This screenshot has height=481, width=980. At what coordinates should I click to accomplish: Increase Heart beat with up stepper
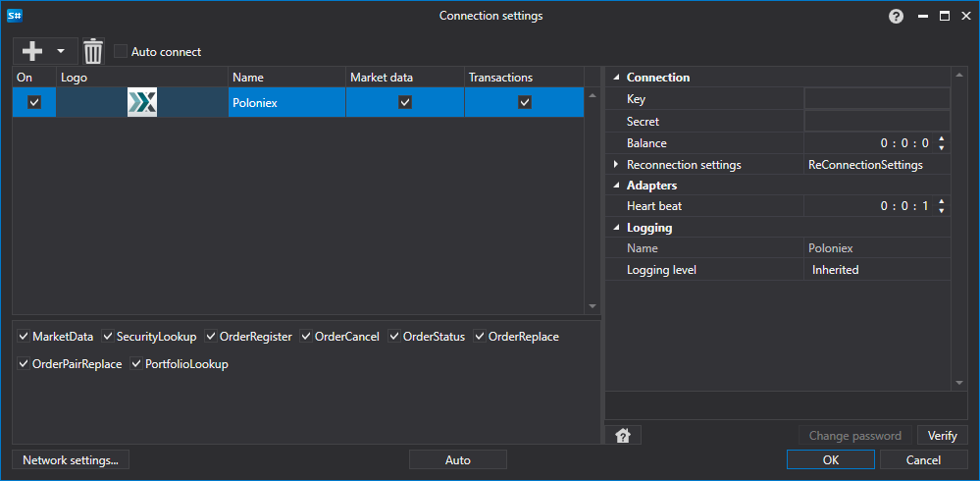coord(942,201)
